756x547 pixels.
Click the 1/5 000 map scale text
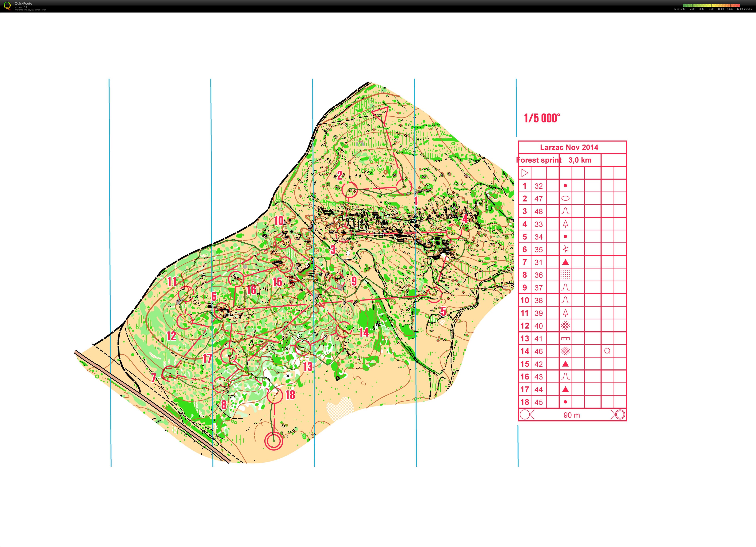542,118
